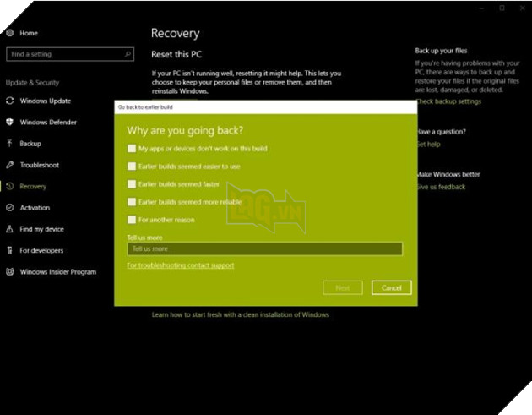The image size is (532, 415).
Task: Click the For developers icon
Action: [10, 250]
